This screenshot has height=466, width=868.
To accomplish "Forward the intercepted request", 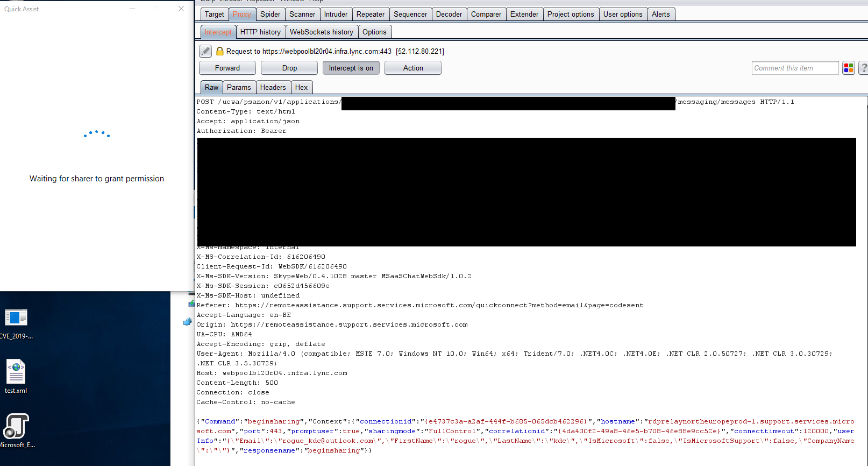I will click(x=227, y=68).
